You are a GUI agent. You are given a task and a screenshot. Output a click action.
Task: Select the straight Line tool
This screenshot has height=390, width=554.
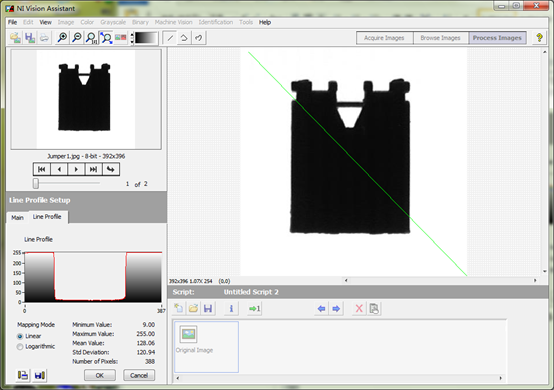click(x=170, y=37)
